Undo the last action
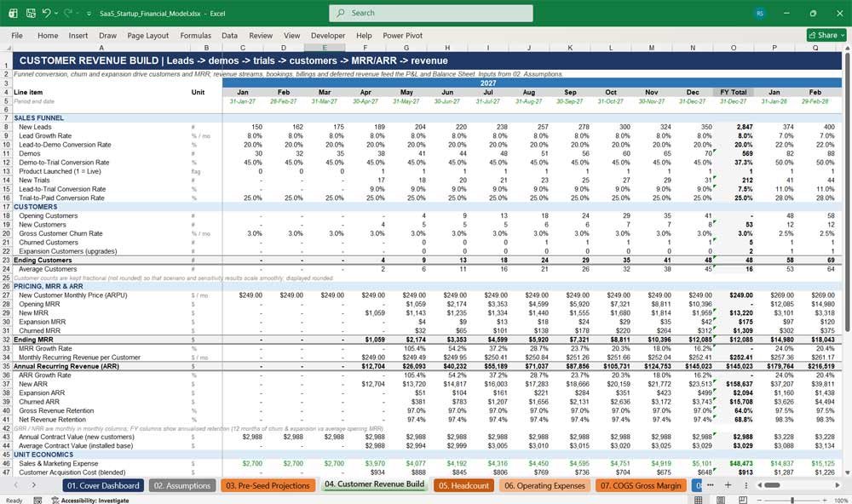This screenshot has width=852, height=504. 47,13
